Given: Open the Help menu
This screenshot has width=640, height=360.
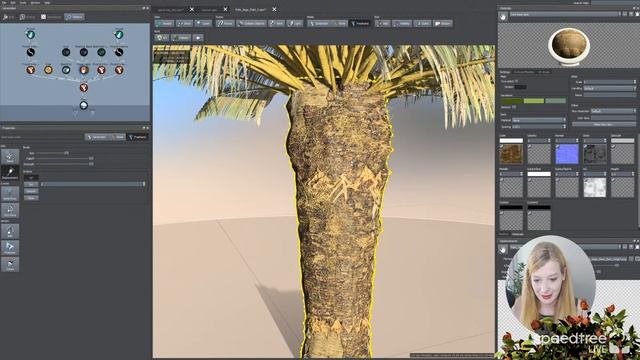Looking at the screenshot, I should click(47, 2).
